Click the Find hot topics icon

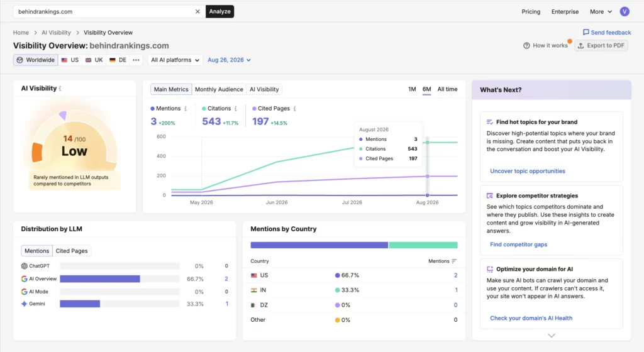[x=489, y=122]
